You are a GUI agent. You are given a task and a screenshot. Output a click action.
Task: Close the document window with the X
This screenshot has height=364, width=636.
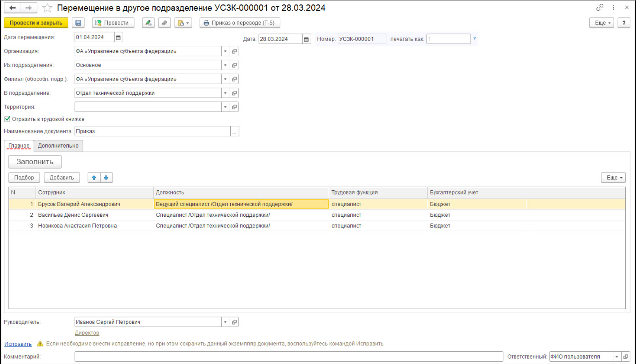[x=627, y=8]
